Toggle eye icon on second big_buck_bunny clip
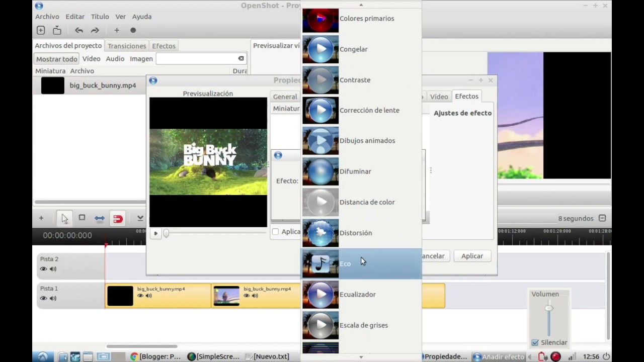Viewport: 644px width, 362px height. coord(247,296)
